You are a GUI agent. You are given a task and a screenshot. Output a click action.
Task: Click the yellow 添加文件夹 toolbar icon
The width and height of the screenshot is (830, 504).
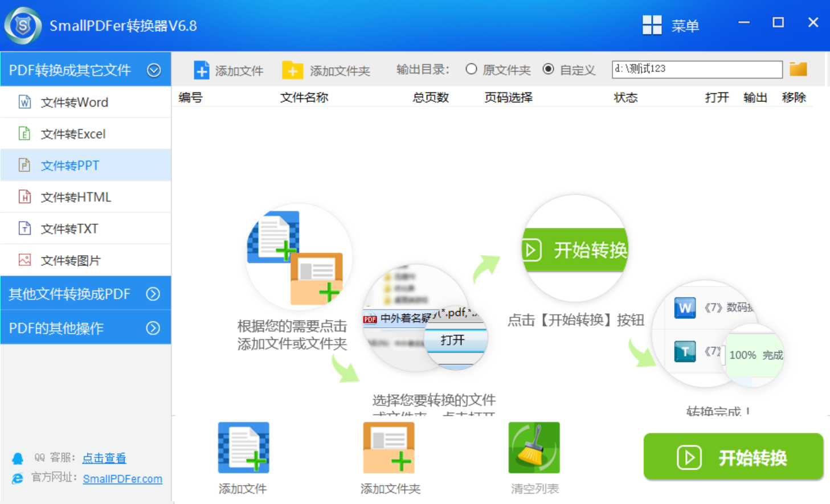tap(292, 70)
